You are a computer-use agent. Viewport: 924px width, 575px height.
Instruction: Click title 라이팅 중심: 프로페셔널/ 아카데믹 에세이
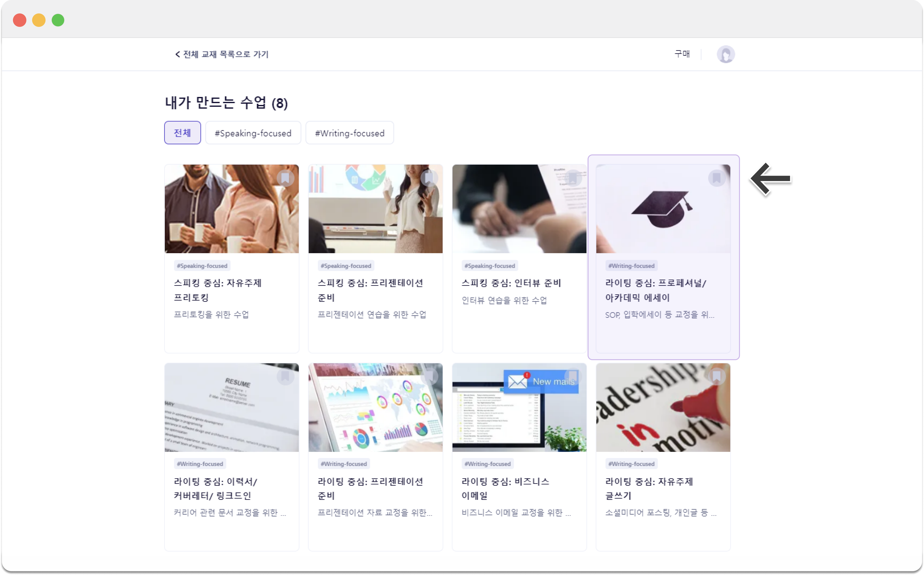pyautogui.click(x=656, y=290)
